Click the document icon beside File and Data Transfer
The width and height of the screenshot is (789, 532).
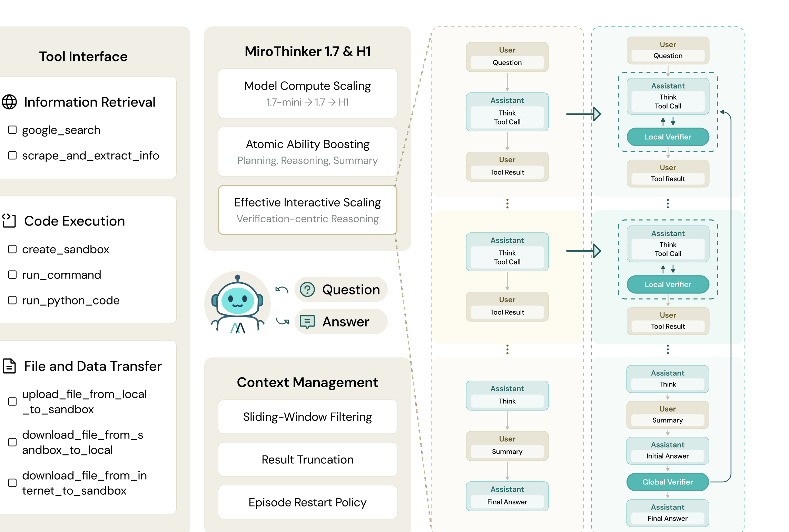[x=9, y=366]
